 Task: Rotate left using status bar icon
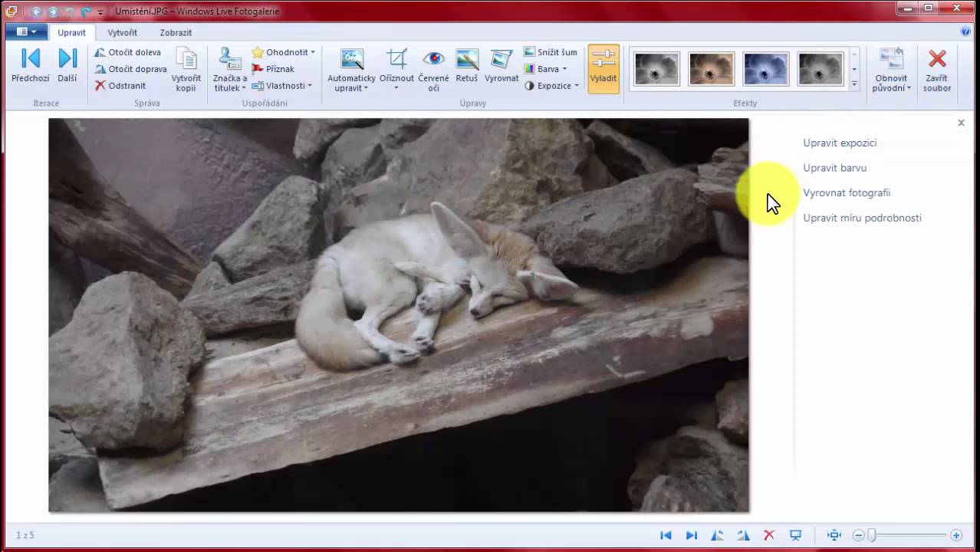pyautogui.click(x=718, y=535)
